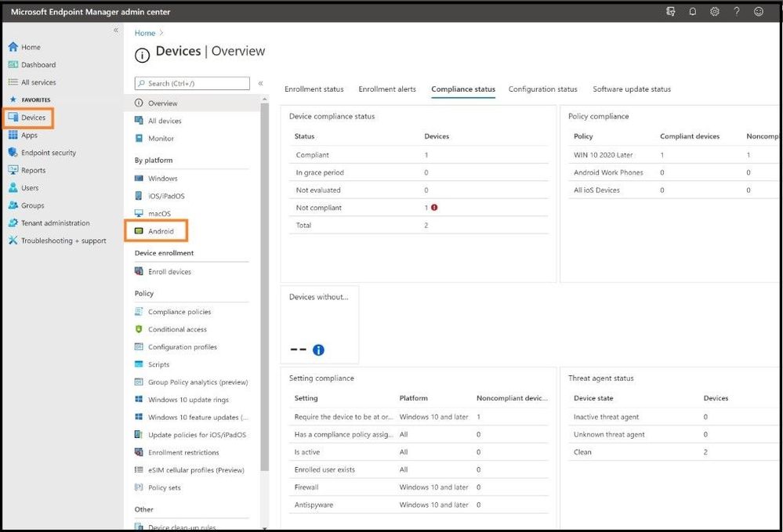Click the Home breadcrumb link
The image size is (783, 532).
pyautogui.click(x=145, y=33)
